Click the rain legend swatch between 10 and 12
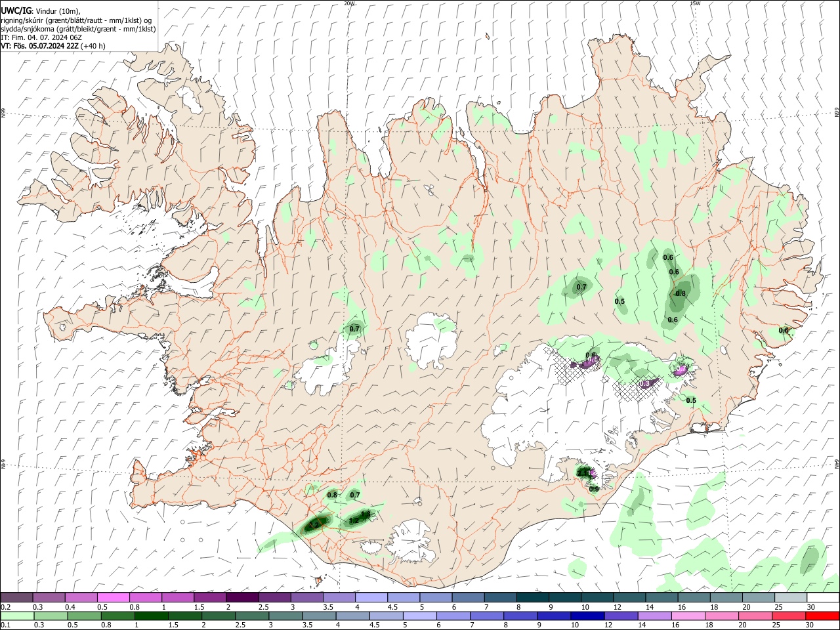 587,616
